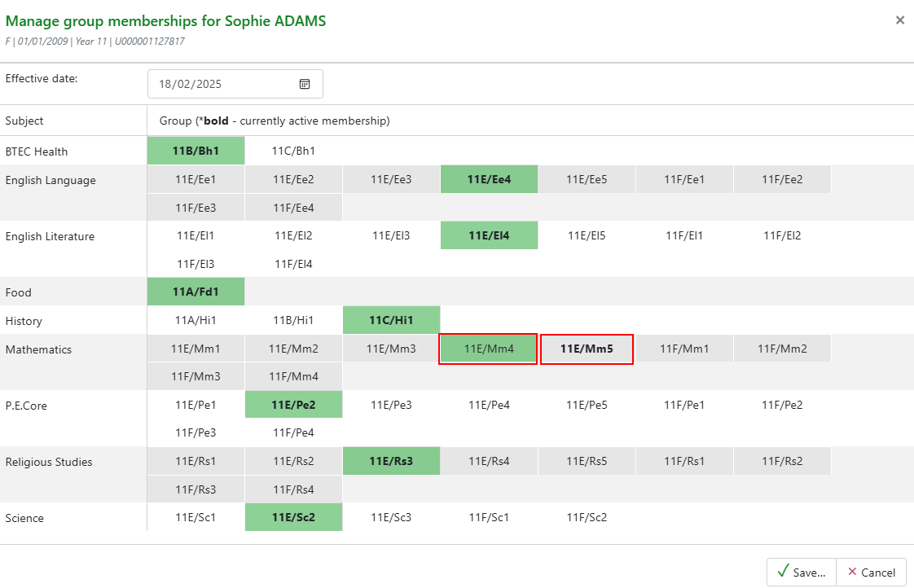
Task: Click the effective date input field
Action: [235, 84]
